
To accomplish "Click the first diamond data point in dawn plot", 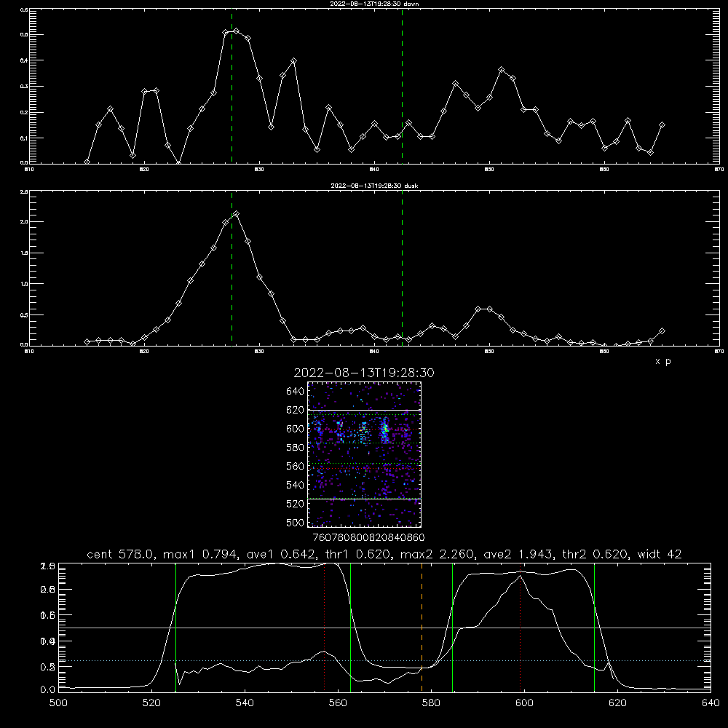I will (x=87, y=162).
